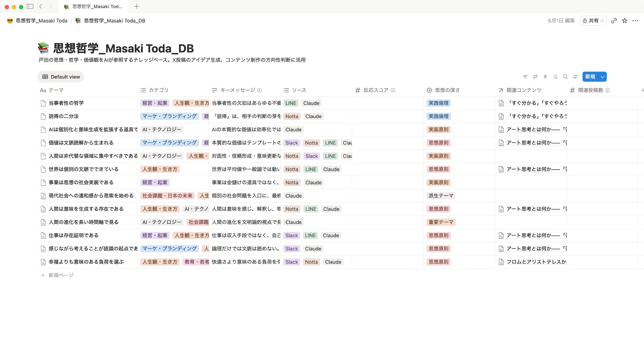The height and width of the screenshot is (362, 644).
Task: Switch to 思想哲学_Masaki Tod... browser tab
Action: pos(93,6)
